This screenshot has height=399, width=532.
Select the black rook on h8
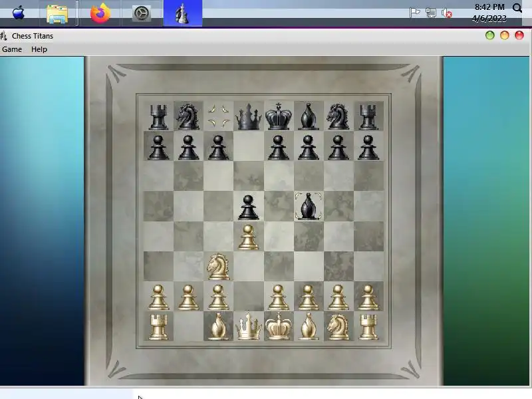[368, 117]
